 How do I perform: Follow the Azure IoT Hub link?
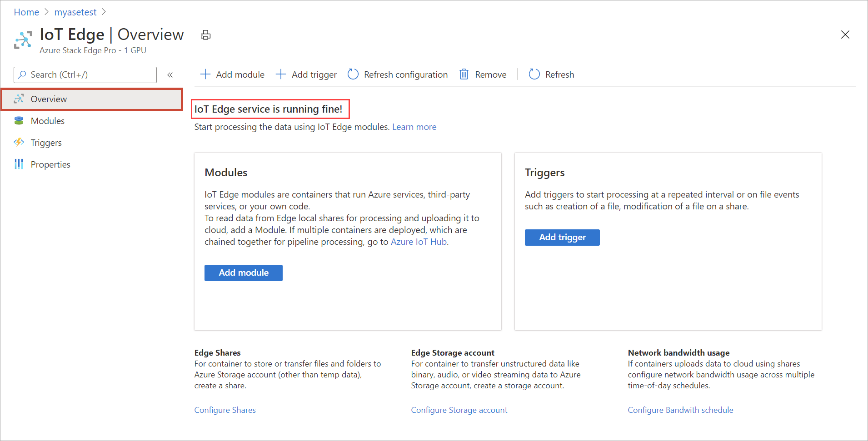(x=418, y=242)
